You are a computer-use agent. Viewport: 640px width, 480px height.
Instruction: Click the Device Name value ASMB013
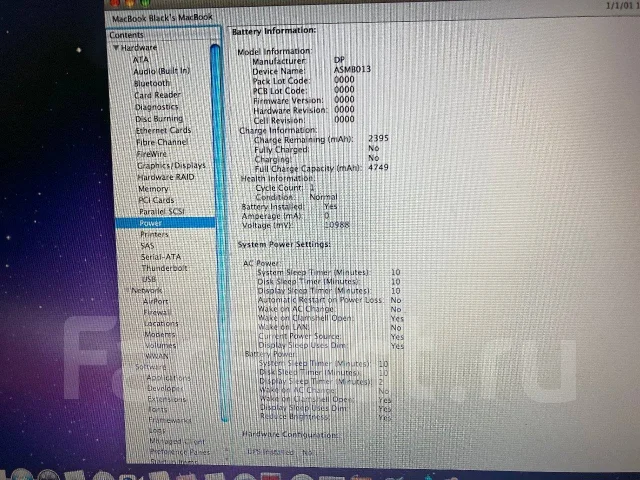[x=352, y=69]
